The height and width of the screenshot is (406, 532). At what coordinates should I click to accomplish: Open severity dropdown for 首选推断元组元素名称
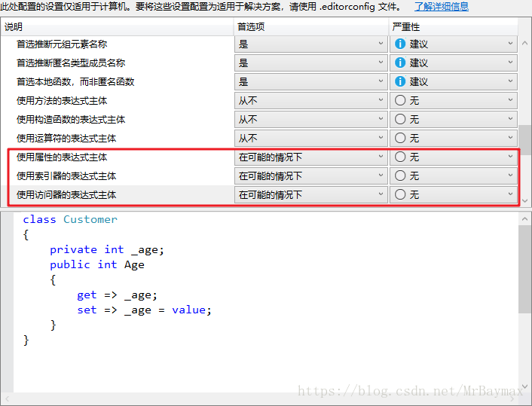pos(454,44)
